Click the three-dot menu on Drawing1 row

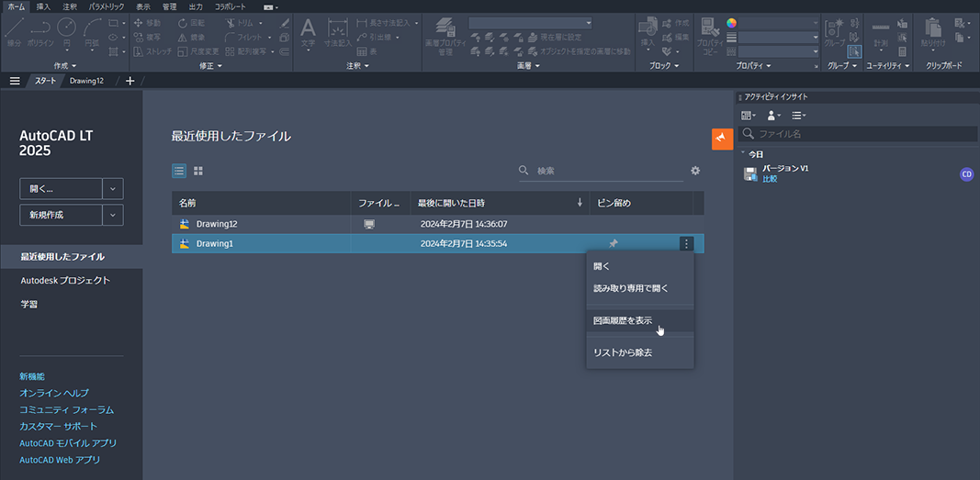[x=686, y=243]
